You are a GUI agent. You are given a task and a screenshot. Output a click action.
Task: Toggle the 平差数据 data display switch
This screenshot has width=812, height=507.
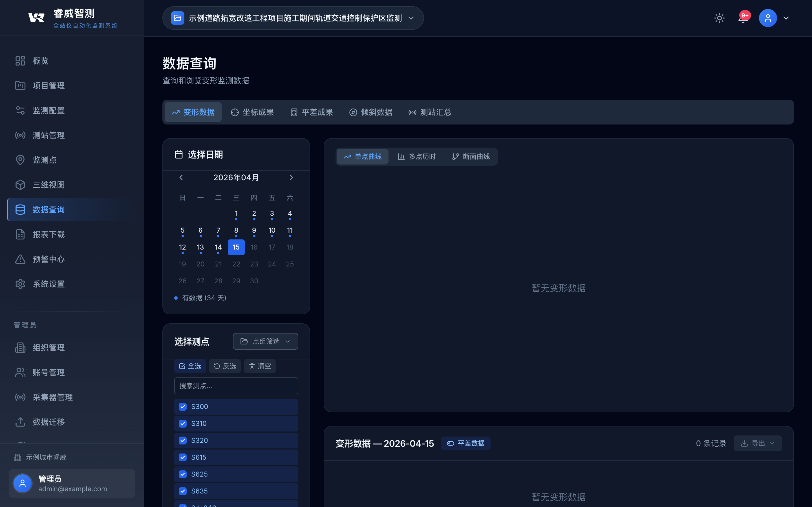[x=465, y=443]
